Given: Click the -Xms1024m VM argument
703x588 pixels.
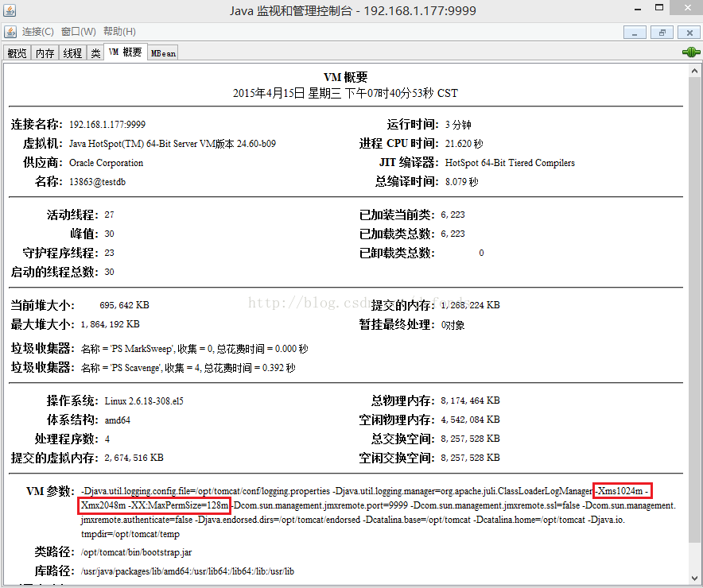Looking at the screenshot, I should coord(619,491).
